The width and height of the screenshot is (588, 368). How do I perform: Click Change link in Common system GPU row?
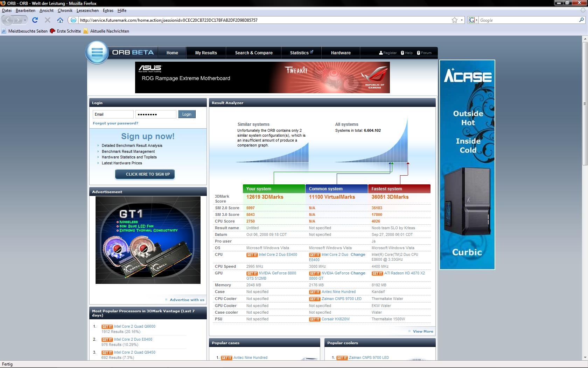coord(358,273)
